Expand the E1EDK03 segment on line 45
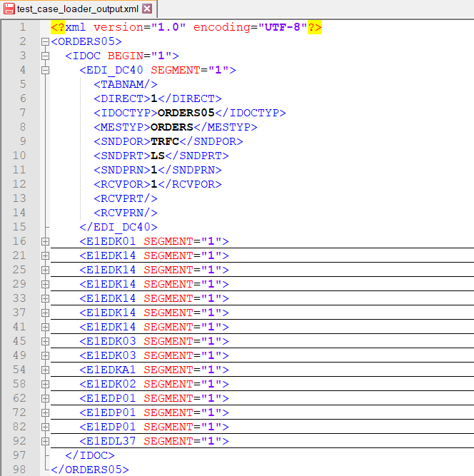The image size is (474, 476). (46, 341)
